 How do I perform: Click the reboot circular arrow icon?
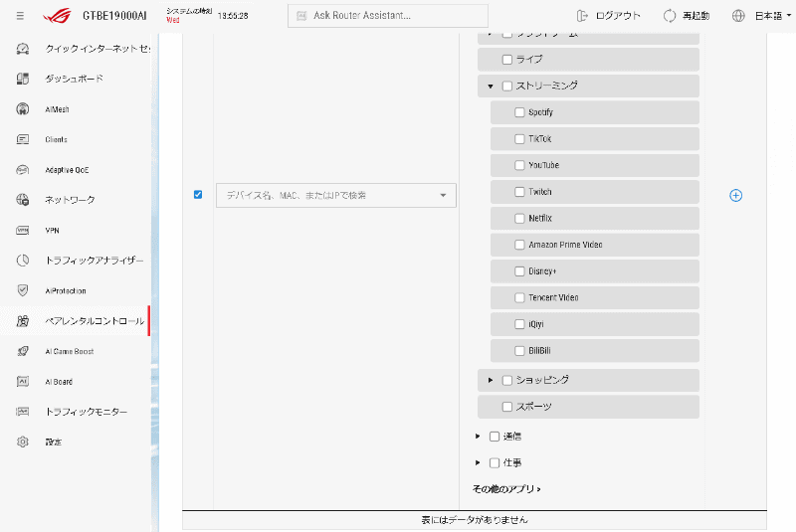point(670,16)
